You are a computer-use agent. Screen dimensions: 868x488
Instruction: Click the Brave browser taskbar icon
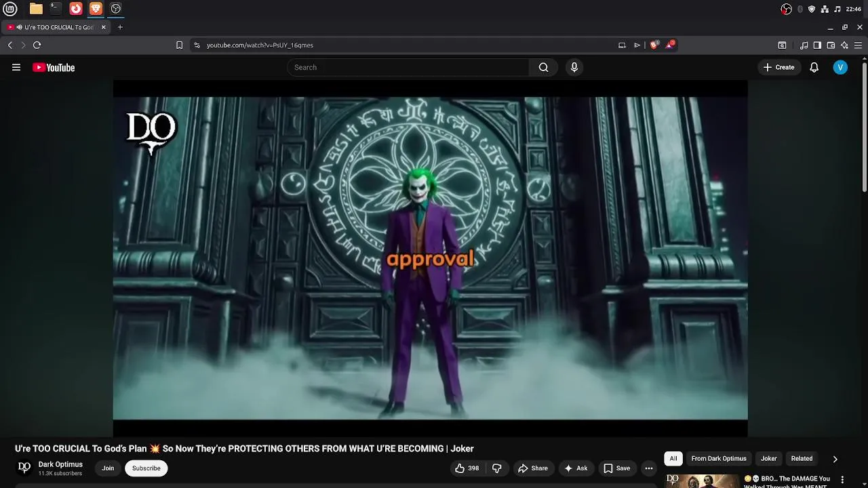(96, 9)
